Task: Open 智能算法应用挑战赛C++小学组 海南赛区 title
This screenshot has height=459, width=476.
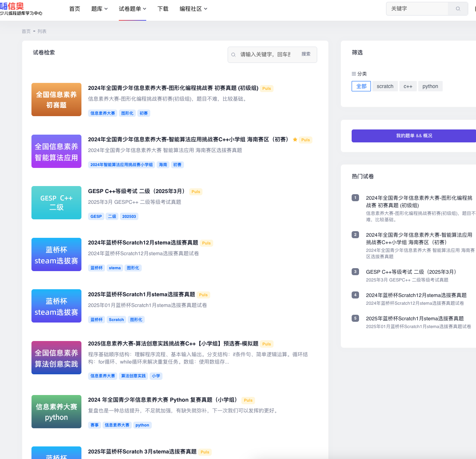Action: tap(189, 139)
